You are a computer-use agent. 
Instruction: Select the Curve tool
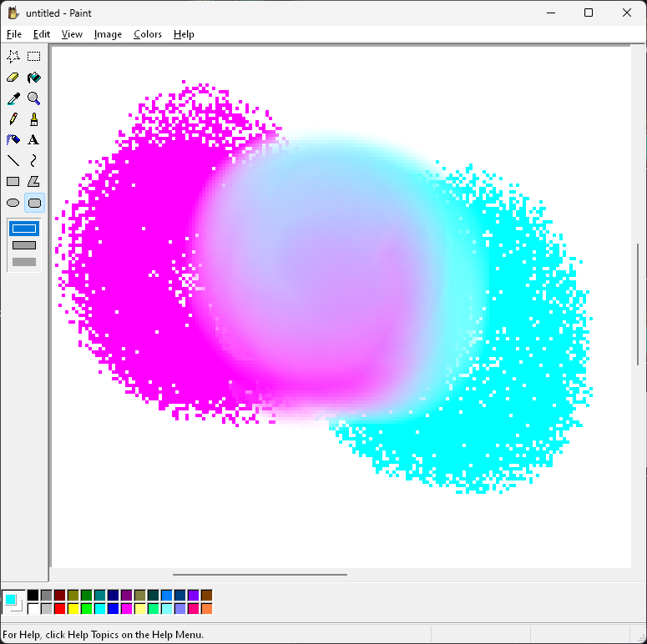pos(34,160)
